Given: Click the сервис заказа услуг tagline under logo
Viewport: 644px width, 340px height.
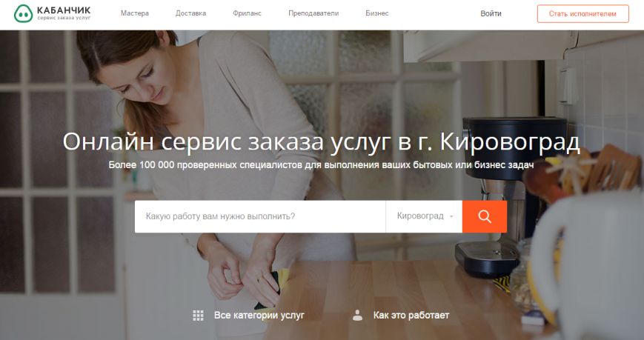Looking at the screenshot, I should pos(64,18).
